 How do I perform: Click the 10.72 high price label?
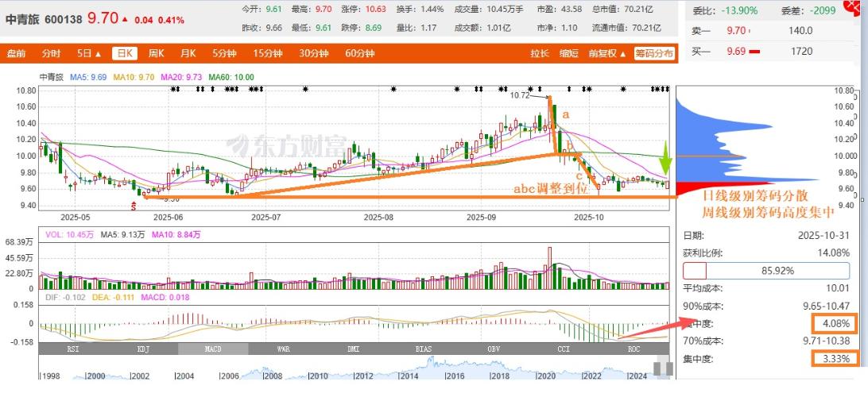520,95
